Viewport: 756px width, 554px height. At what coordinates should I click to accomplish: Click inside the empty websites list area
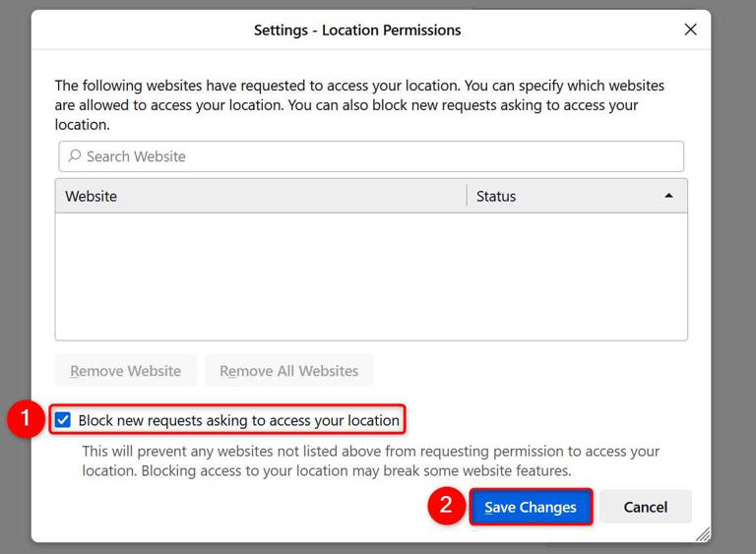point(371,276)
